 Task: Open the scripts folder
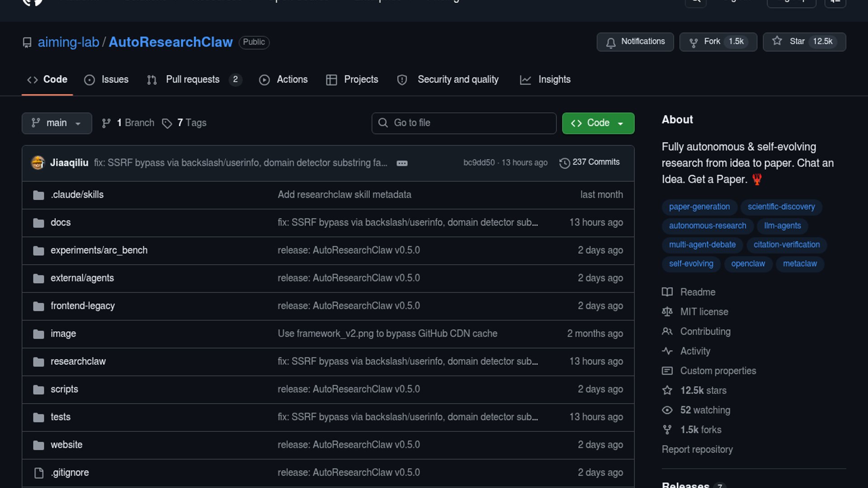tap(64, 389)
